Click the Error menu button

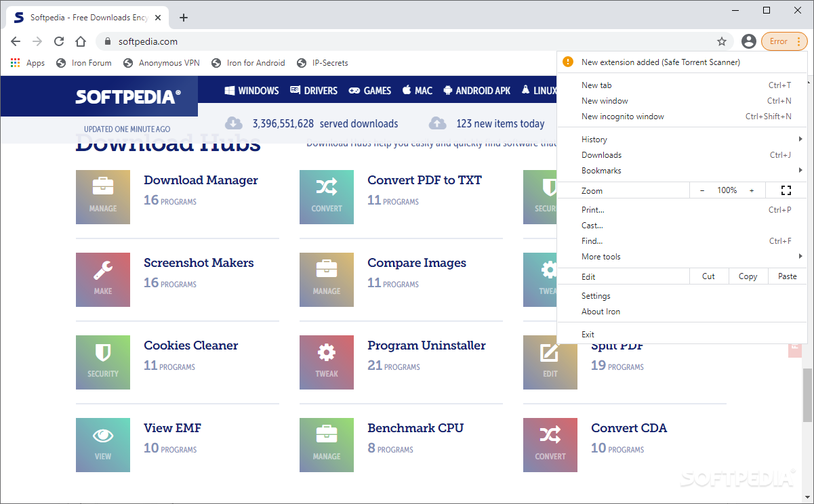tap(784, 41)
